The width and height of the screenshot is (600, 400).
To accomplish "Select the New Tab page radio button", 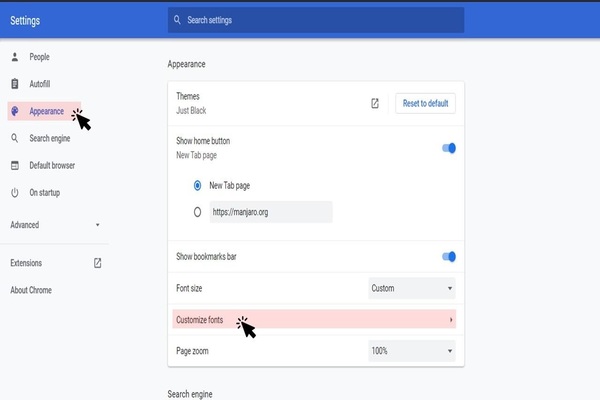I will click(198, 186).
